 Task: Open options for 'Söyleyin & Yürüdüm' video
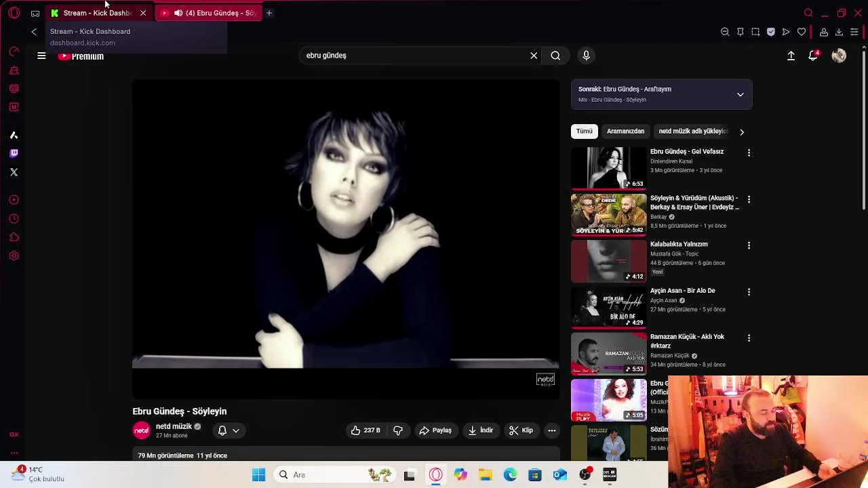pyautogui.click(x=749, y=200)
